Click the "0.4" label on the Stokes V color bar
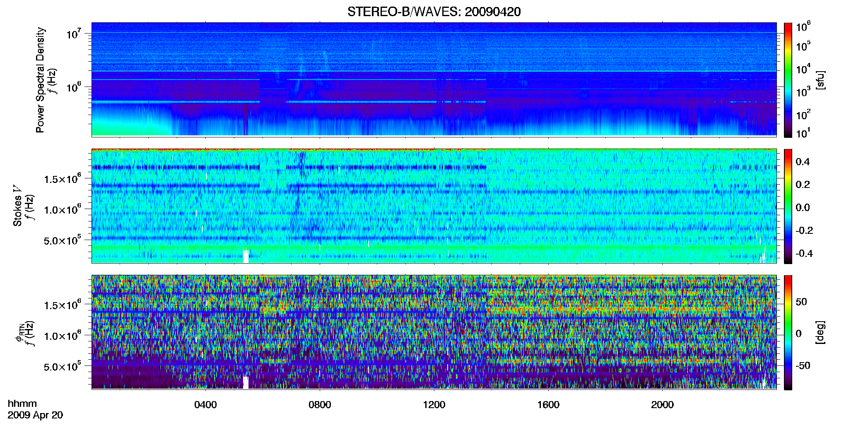The height and width of the screenshot is (447, 868). click(803, 162)
